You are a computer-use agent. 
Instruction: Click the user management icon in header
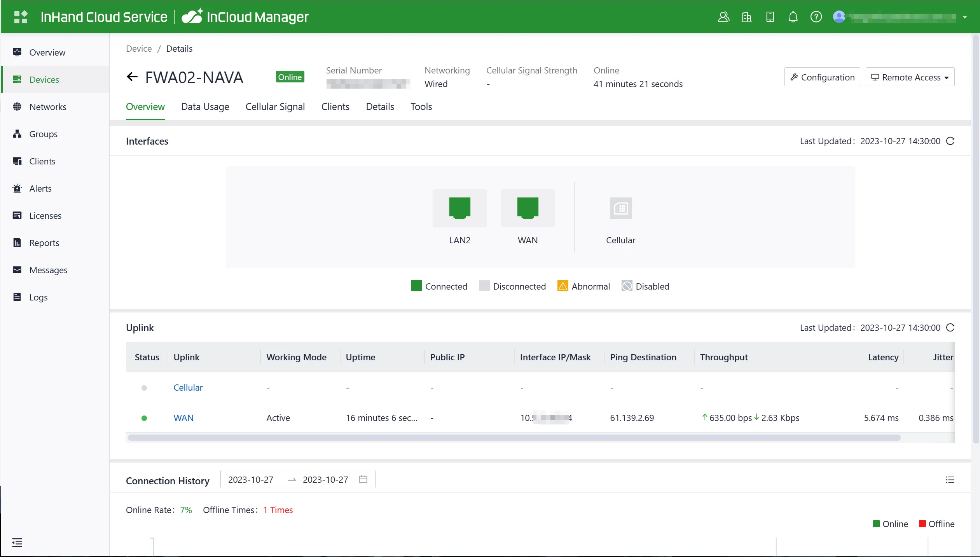click(x=723, y=17)
